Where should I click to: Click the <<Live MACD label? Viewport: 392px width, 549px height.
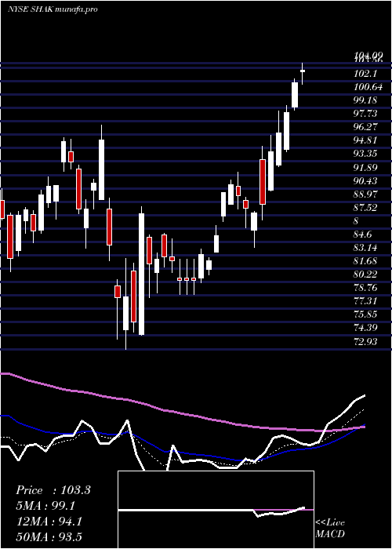tap(330, 529)
